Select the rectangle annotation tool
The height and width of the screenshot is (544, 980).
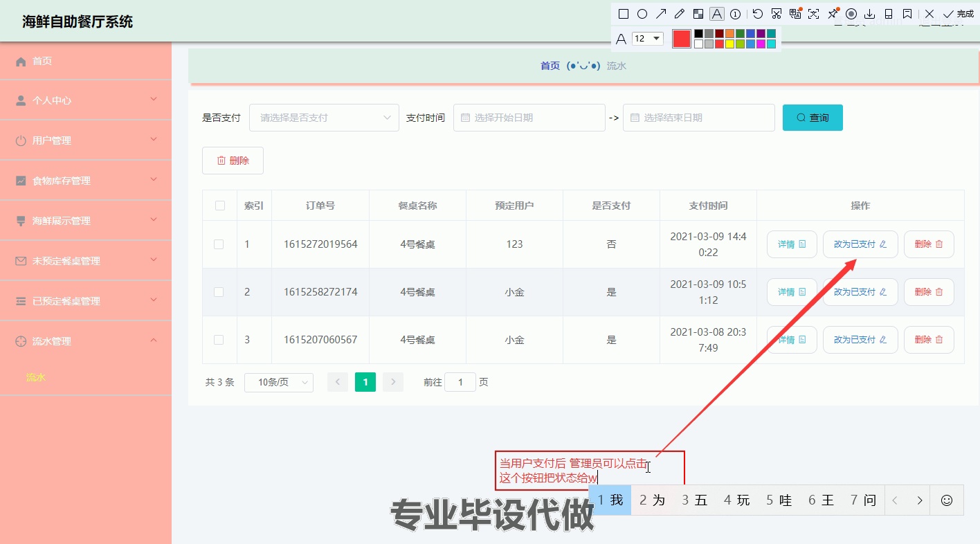pyautogui.click(x=624, y=14)
